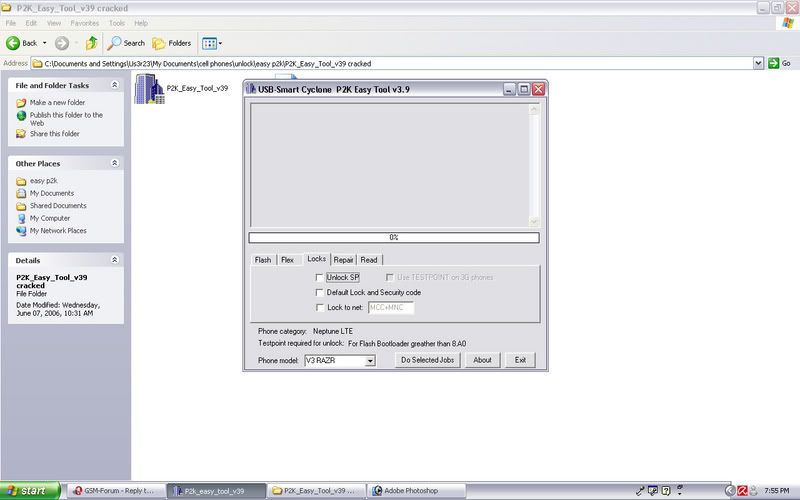Open Shared Documents link
800x500 pixels.
[x=58, y=206]
